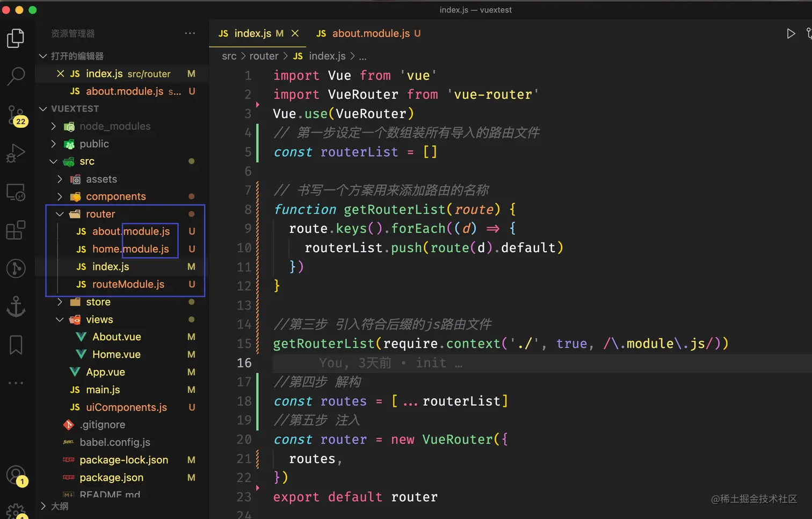Click the getRouterList function name on line 8
Viewport: 812px width, 519px height.
pyautogui.click(x=394, y=209)
